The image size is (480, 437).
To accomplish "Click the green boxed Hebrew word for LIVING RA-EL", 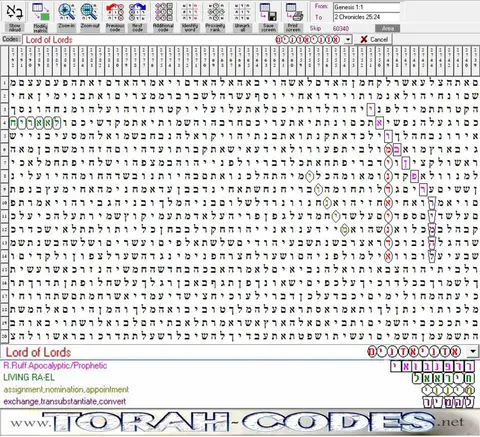I will tap(443, 378).
